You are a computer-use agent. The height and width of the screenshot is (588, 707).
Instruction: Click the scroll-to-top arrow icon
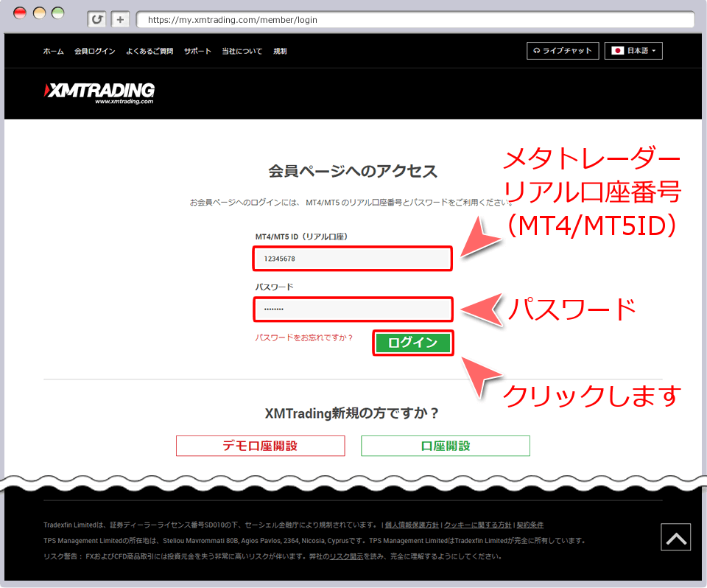point(675,538)
